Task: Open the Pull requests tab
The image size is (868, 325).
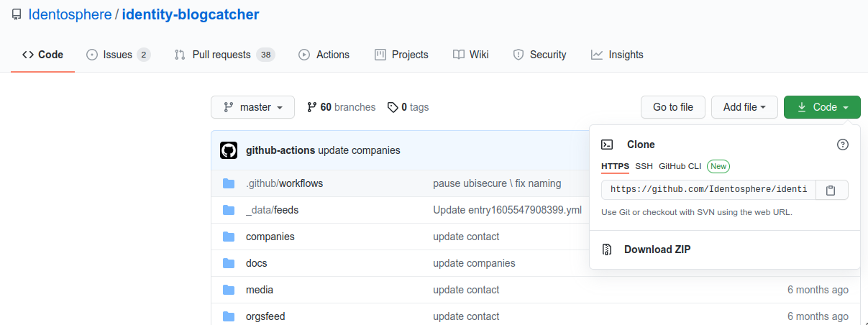Action: (x=224, y=55)
